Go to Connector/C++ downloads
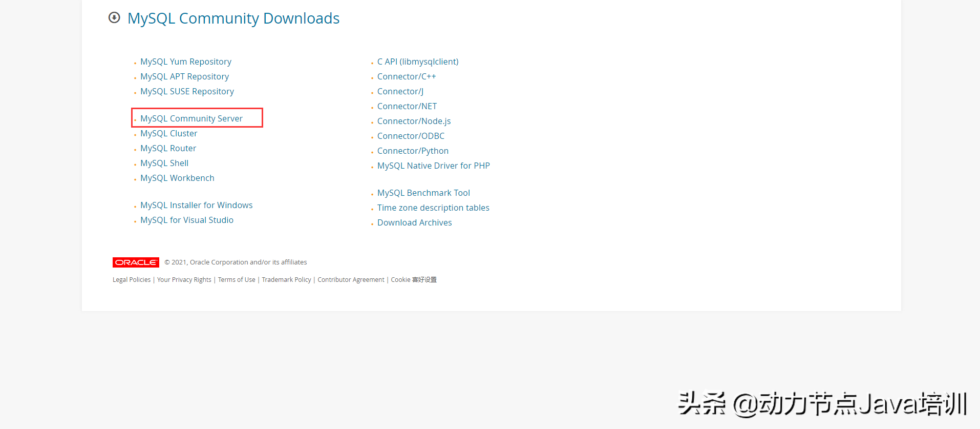This screenshot has height=429, width=980. click(x=407, y=76)
